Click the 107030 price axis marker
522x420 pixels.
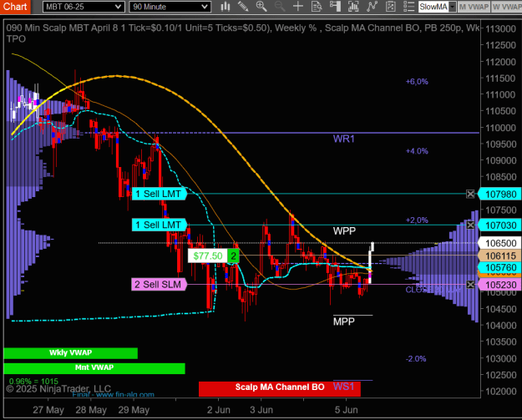coord(500,225)
